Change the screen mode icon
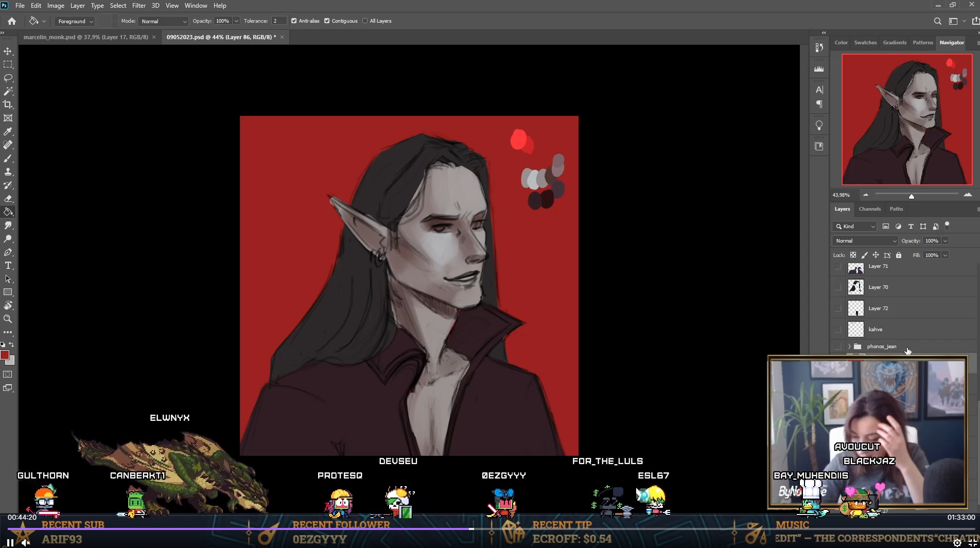This screenshot has width=980, height=548. click(x=8, y=388)
